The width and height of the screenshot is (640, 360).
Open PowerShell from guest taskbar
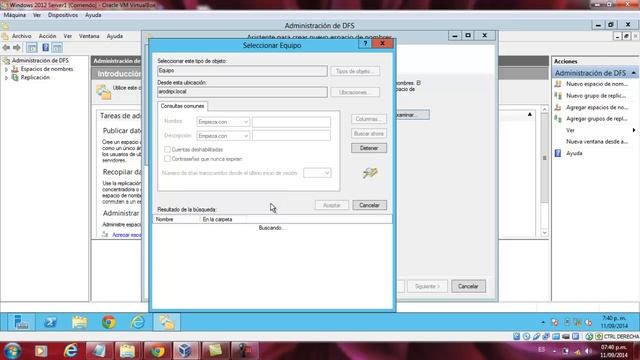50,322
